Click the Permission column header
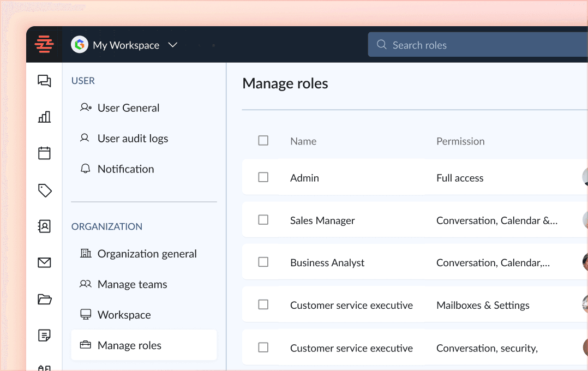588x371 pixels. coord(460,141)
